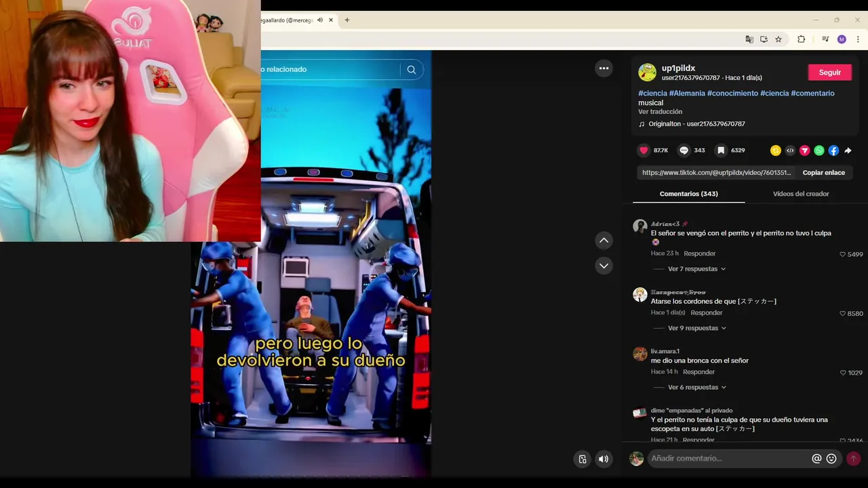Viewport: 868px width, 488px height.
Task: Click the video URL text box
Action: (x=716, y=173)
